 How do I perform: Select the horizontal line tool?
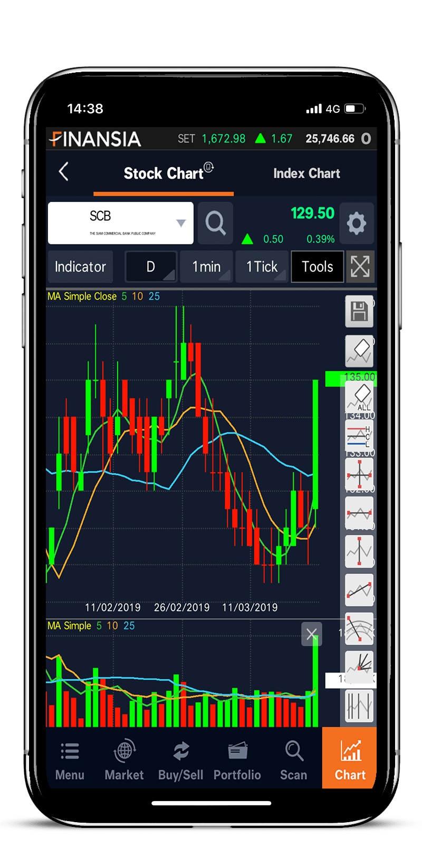click(x=359, y=512)
